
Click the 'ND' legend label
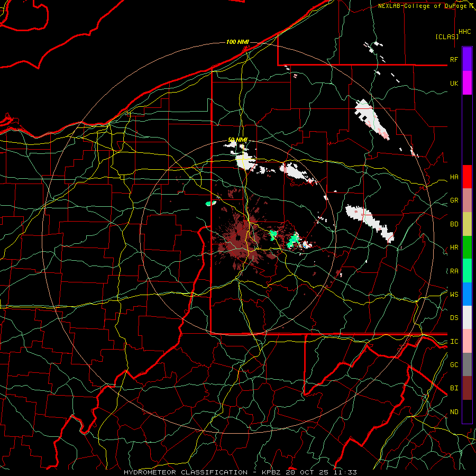point(454,412)
